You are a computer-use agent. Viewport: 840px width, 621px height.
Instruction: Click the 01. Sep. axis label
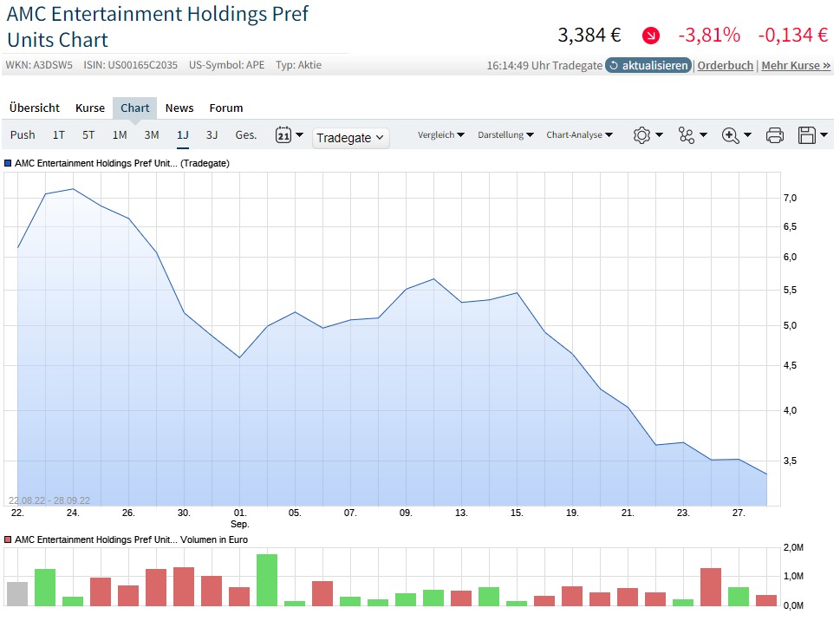240,518
